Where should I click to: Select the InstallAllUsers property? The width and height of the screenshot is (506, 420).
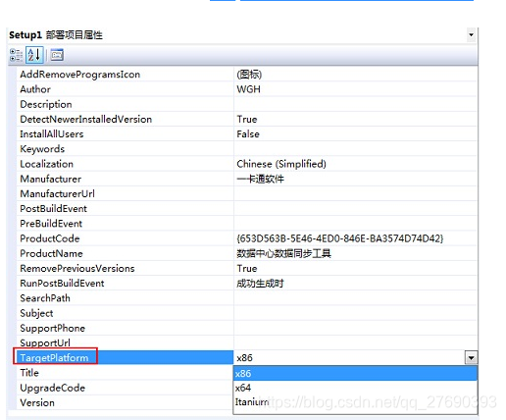(52, 134)
